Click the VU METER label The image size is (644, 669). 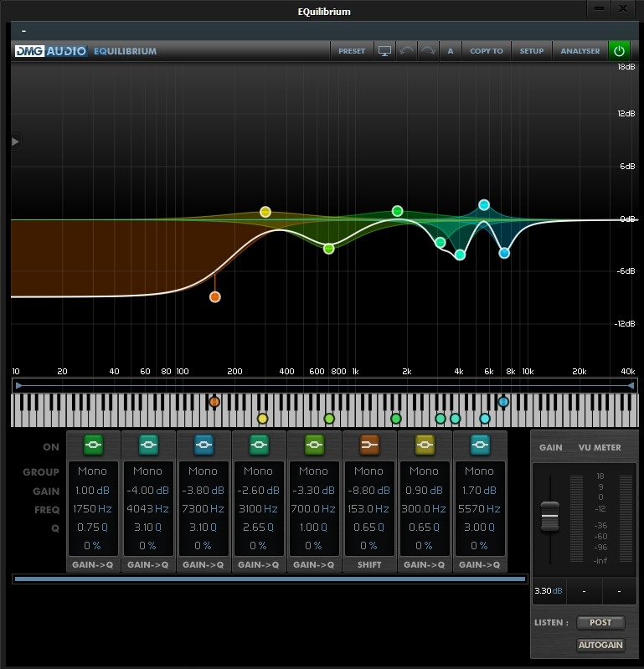click(x=600, y=448)
